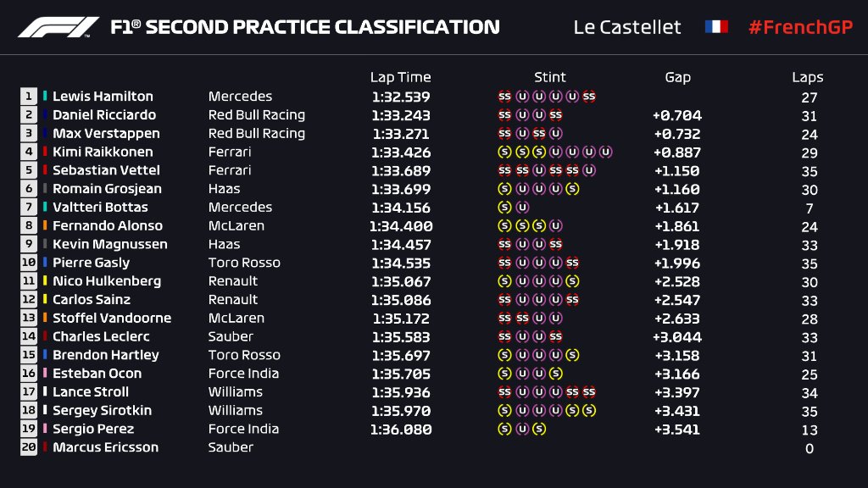The width and height of the screenshot is (868, 488).
Task: Click the position 1 badge
Action: (x=29, y=97)
